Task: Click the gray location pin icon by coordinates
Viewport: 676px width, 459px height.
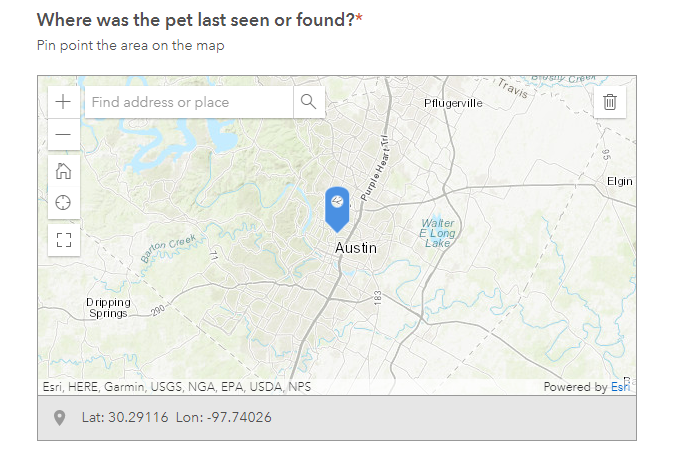Action: tap(59, 418)
